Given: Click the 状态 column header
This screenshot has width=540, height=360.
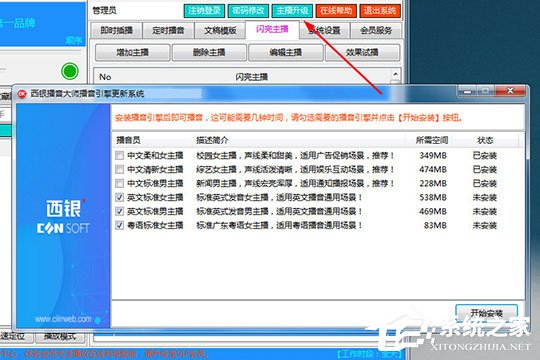Looking at the screenshot, I should pos(485,140).
